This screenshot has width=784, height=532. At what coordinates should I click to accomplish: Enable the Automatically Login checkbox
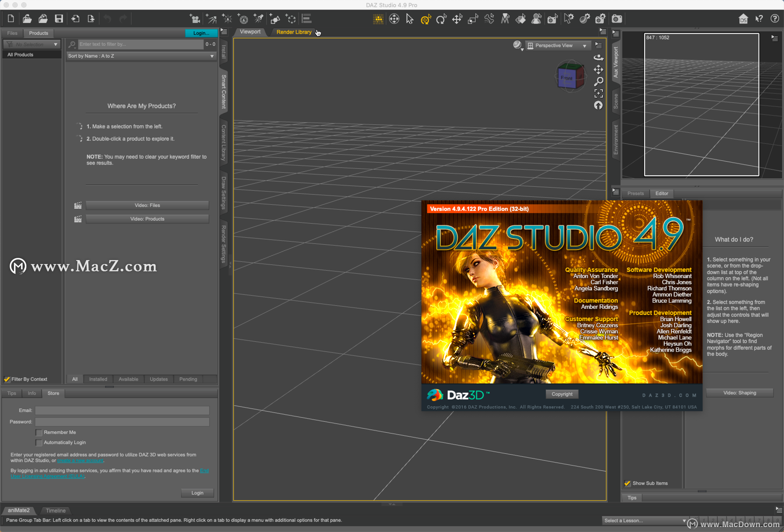click(x=39, y=442)
